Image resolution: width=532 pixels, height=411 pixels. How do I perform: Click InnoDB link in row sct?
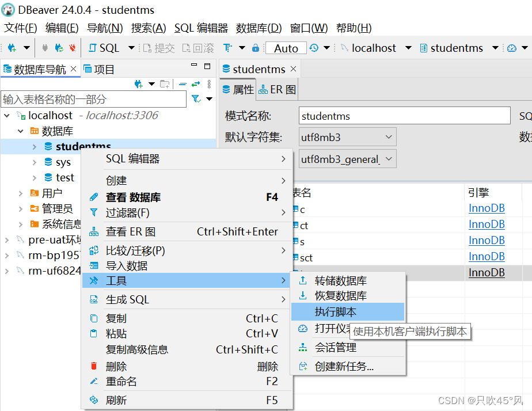point(486,256)
